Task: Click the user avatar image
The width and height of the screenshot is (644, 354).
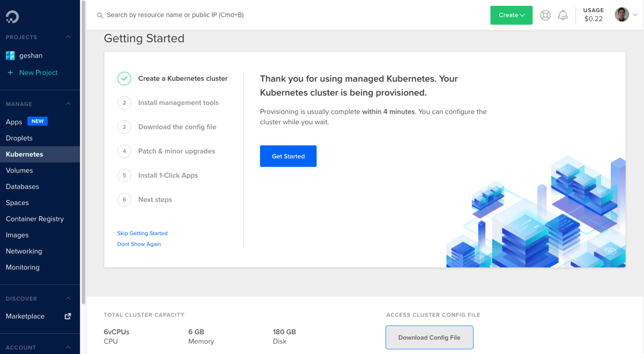Action: [x=622, y=14]
